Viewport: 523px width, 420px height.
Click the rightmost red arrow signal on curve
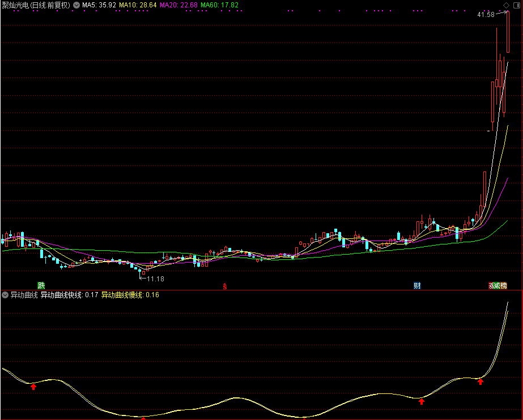(481, 382)
